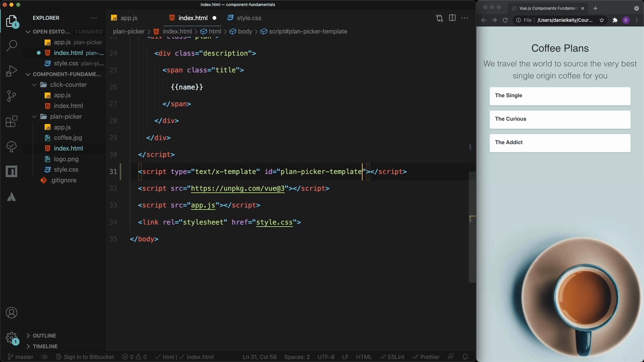Close the Vue.js Components browser tab
This screenshot has width=644, height=362.
(x=583, y=8)
